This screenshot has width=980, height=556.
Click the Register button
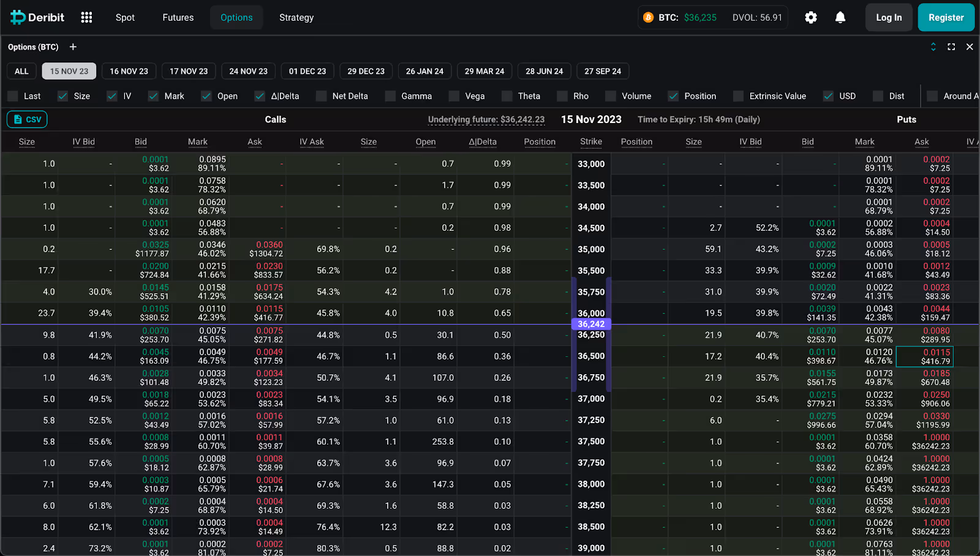[946, 17]
